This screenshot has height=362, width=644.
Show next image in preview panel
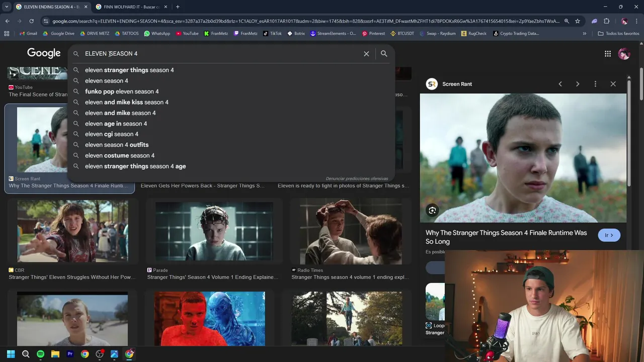(578, 84)
